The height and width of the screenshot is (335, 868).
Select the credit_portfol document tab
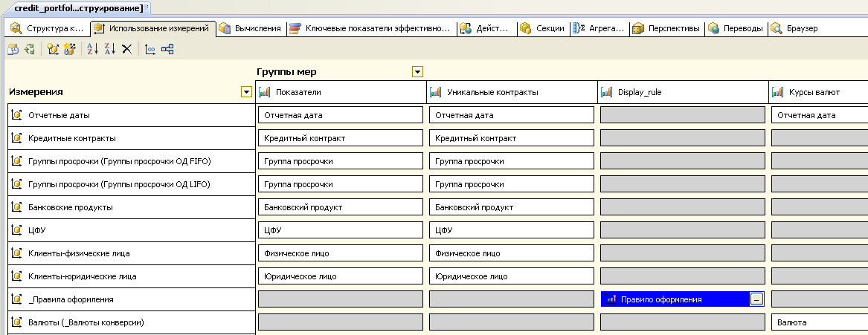click(80, 7)
